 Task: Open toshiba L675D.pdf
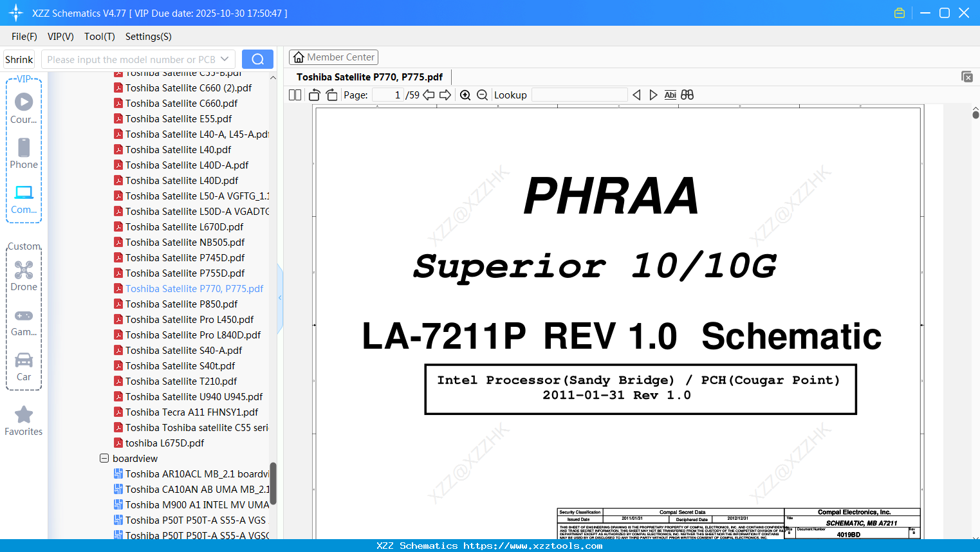(x=165, y=443)
